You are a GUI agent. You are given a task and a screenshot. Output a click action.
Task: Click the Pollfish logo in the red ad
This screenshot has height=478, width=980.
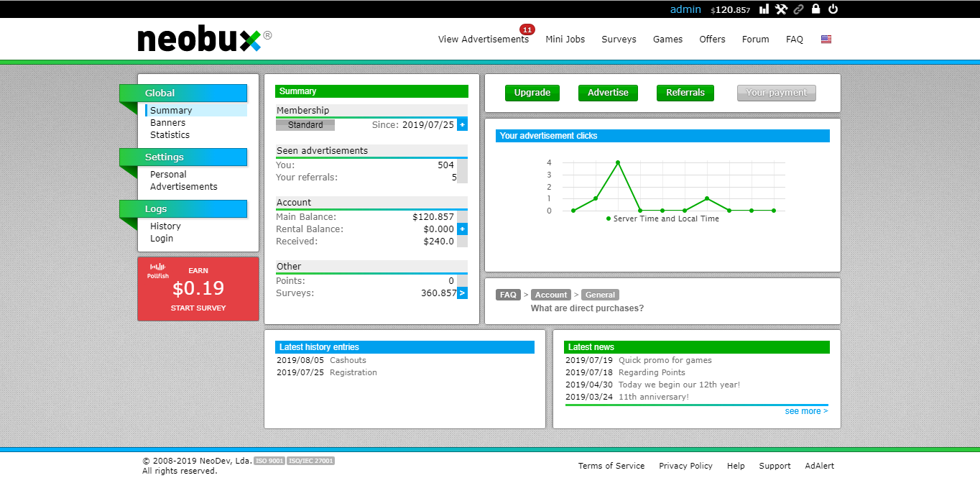point(158,271)
